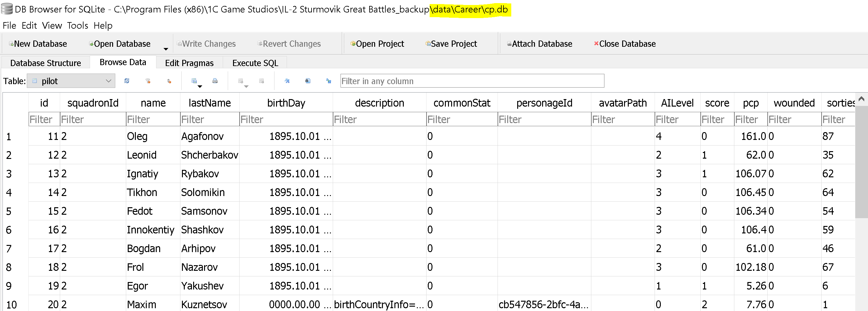Select row header number 5
868x311 pixels.
16,211
